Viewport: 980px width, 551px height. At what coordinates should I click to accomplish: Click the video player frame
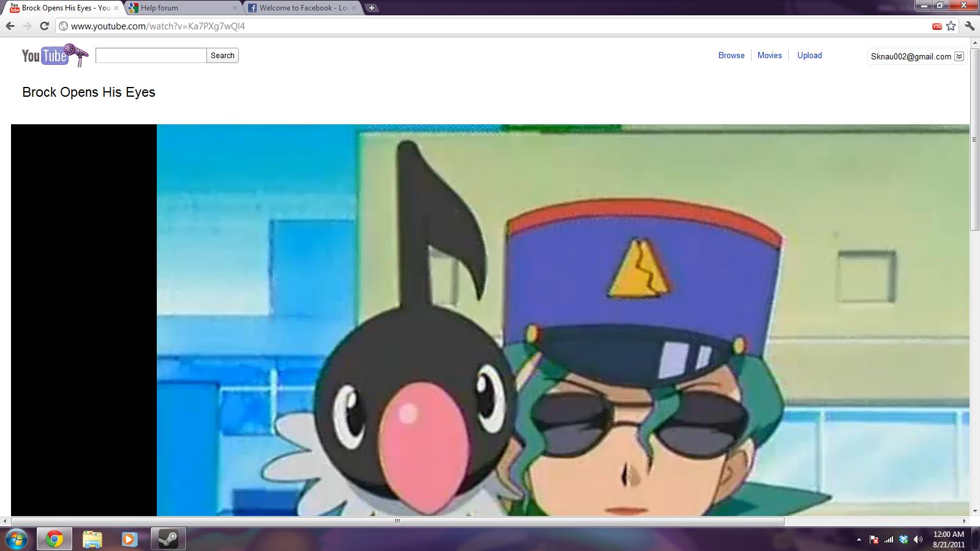490,320
